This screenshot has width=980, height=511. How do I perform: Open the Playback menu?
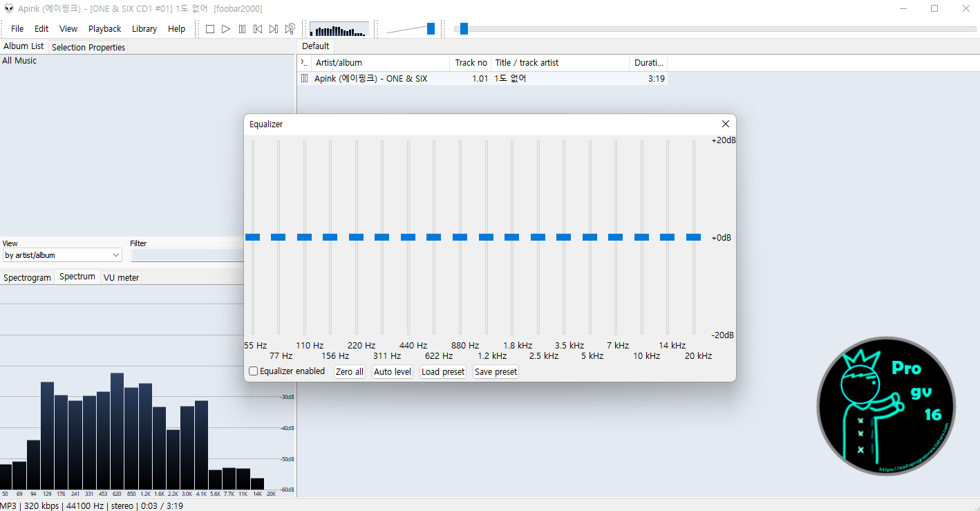(104, 29)
